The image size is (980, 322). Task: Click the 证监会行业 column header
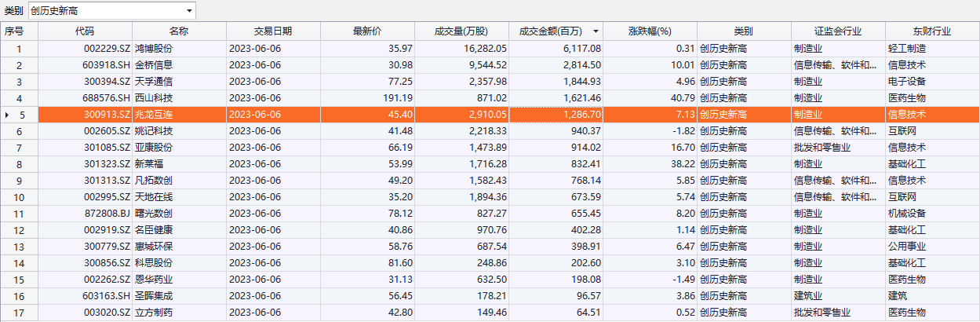pyautogui.click(x=838, y=31)
